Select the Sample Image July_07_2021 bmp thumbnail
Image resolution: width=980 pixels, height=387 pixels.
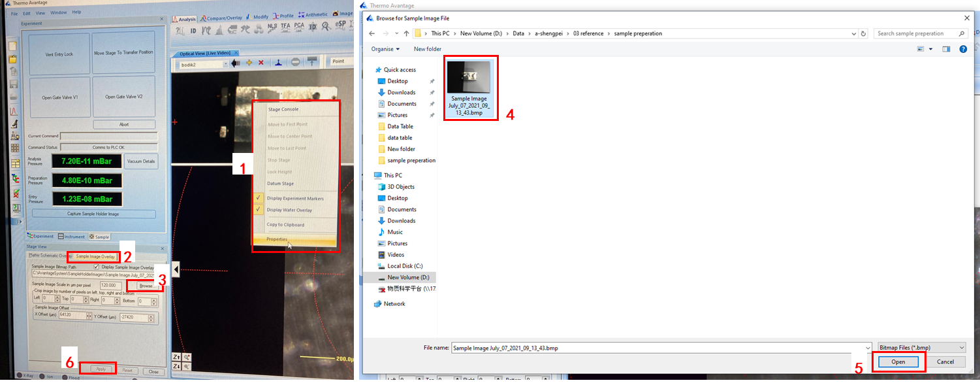(x=470, y=88)
